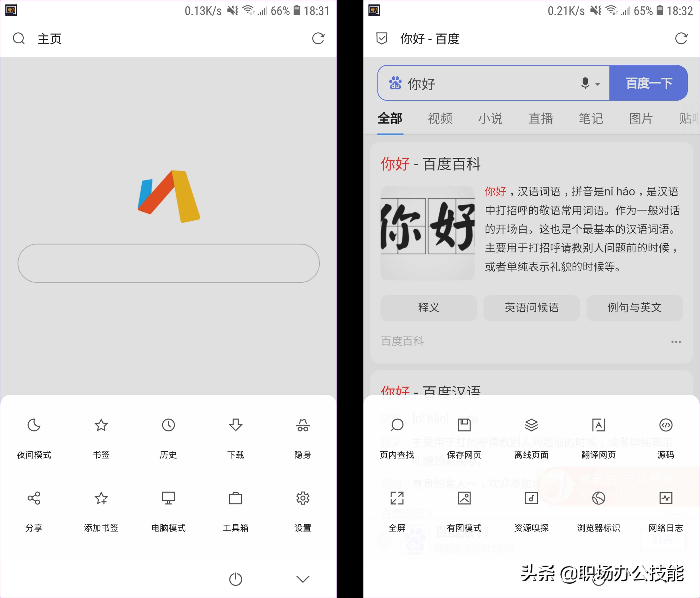The height and width of the screenshot is (598, 700).
Task: Tap Translate webpage icon (翻译网页)
Action: coord(599,425)
